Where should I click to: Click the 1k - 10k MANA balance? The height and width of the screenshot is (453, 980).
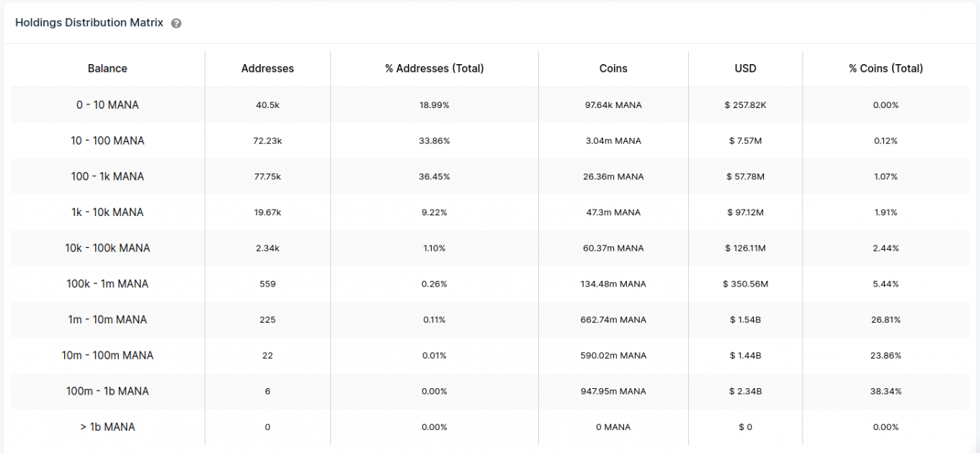point(107,212)
